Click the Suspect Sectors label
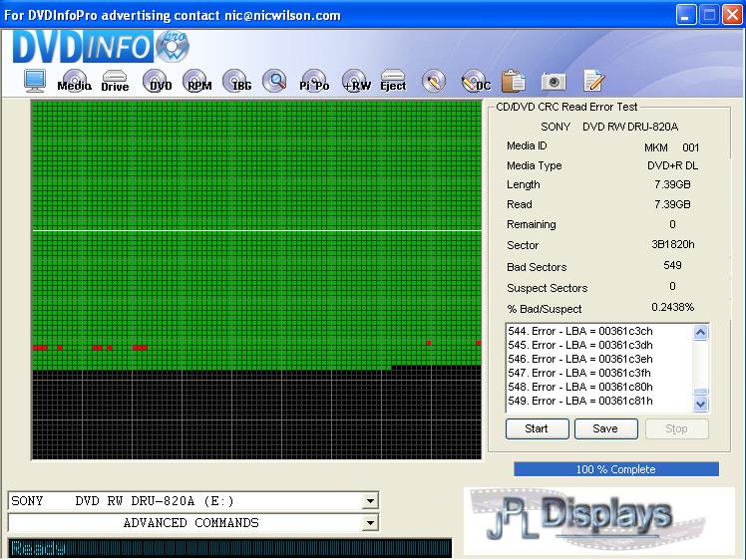 tap(548, 288)
